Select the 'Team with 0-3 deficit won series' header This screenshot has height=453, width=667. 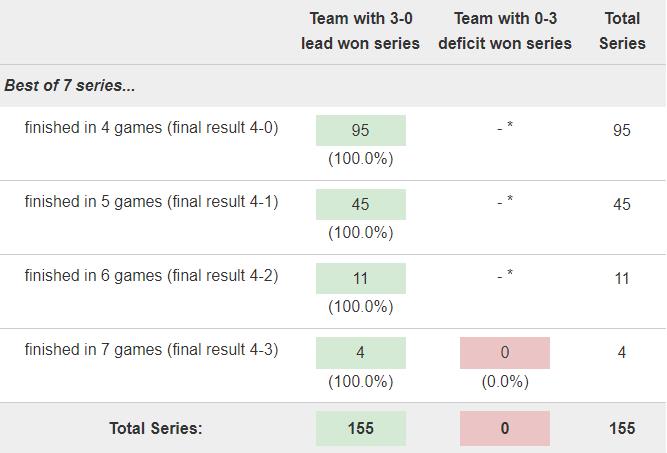(x=505, y=31)
